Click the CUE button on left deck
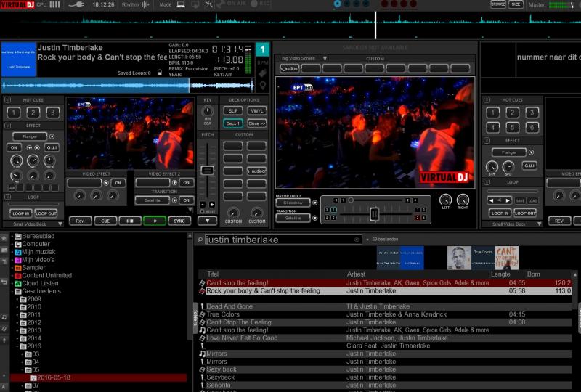 click(x=105, y=221)
